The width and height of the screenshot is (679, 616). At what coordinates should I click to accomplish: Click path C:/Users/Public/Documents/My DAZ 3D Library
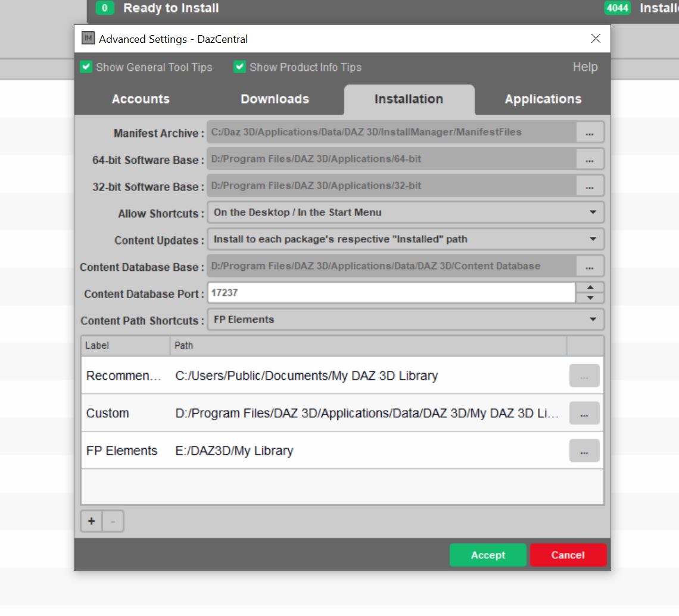307,376
